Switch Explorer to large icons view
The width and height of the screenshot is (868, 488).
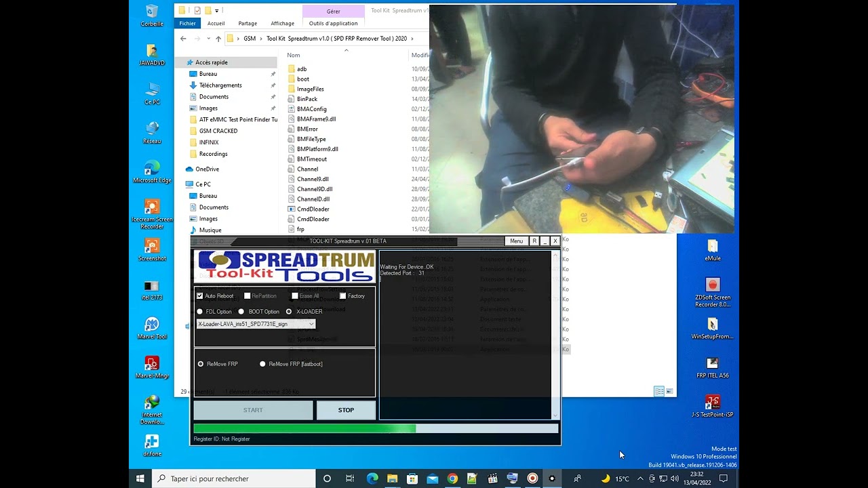(x=669, y=391)
